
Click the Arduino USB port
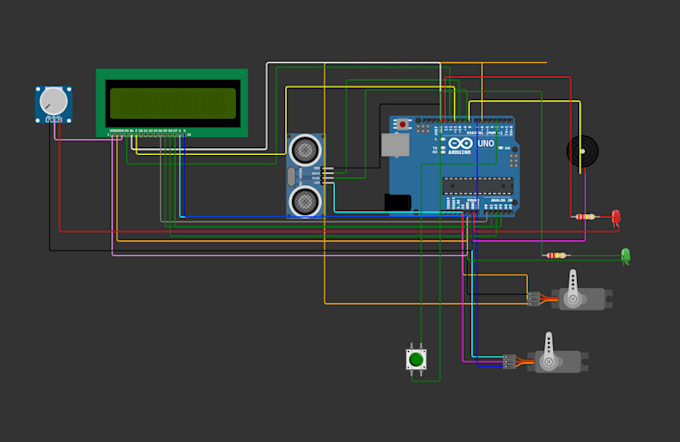tap(395, 145)
